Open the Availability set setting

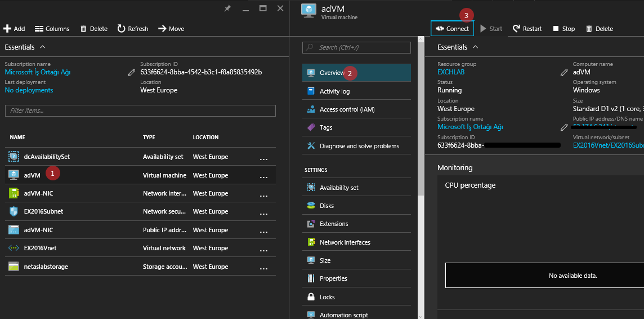tap(356, 188)
